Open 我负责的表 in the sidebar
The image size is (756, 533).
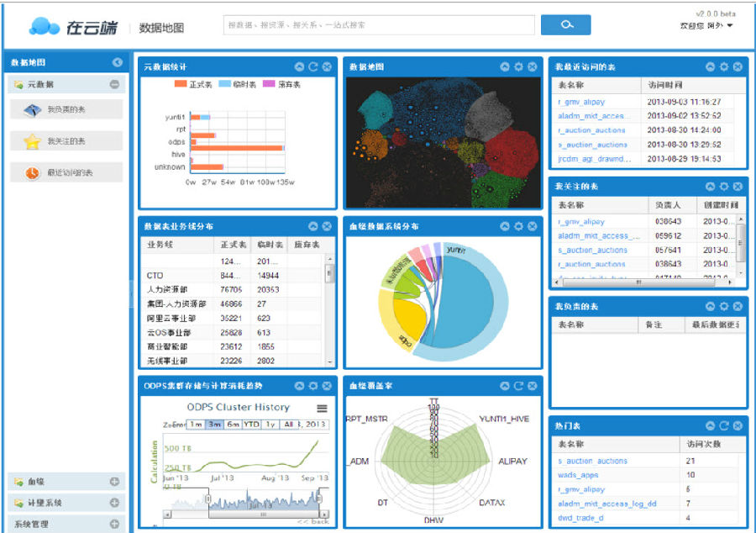pos(66,109)
